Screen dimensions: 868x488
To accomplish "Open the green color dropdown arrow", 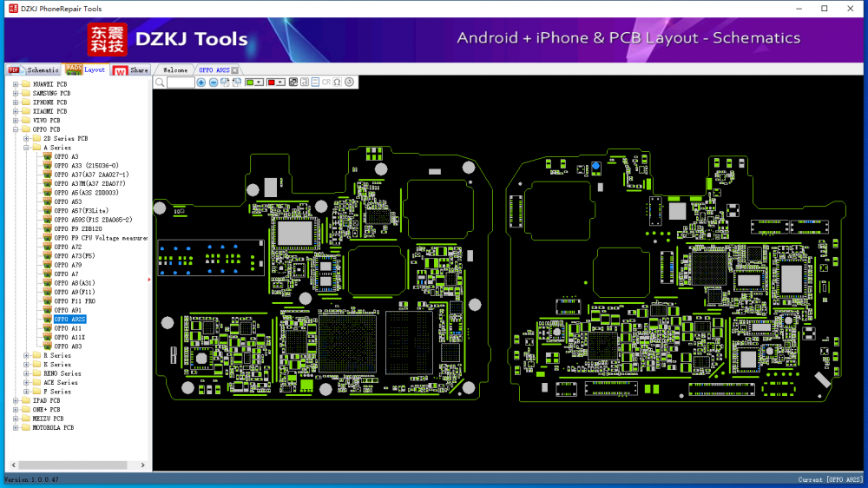I will coord(259,82).
